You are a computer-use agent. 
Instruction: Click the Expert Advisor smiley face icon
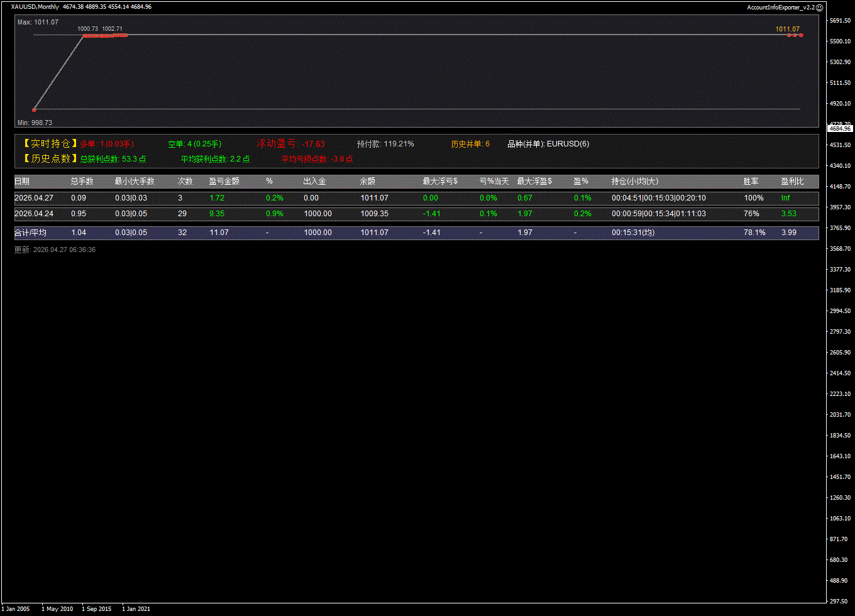click(x=819, y=7)
